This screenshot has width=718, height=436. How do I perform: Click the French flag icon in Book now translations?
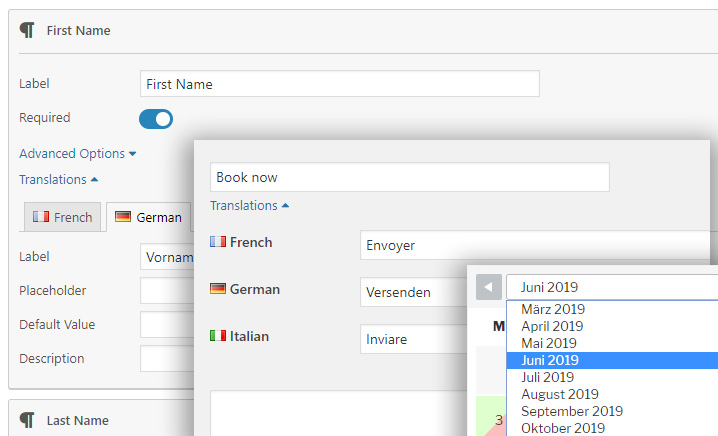pos(217,242)
